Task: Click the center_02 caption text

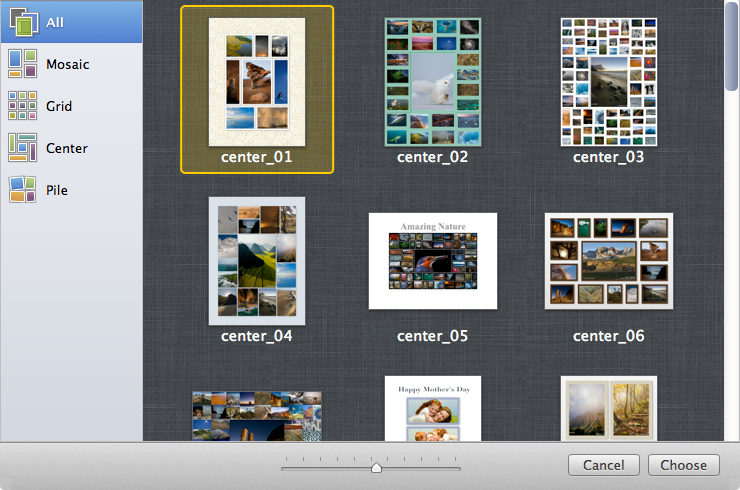Action: 433,157
